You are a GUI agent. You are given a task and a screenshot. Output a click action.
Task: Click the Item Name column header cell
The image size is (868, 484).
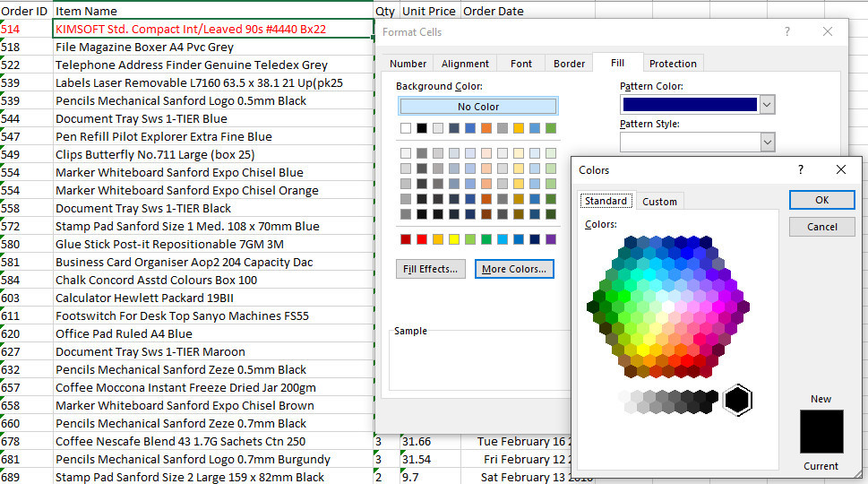tap(213, 11)
